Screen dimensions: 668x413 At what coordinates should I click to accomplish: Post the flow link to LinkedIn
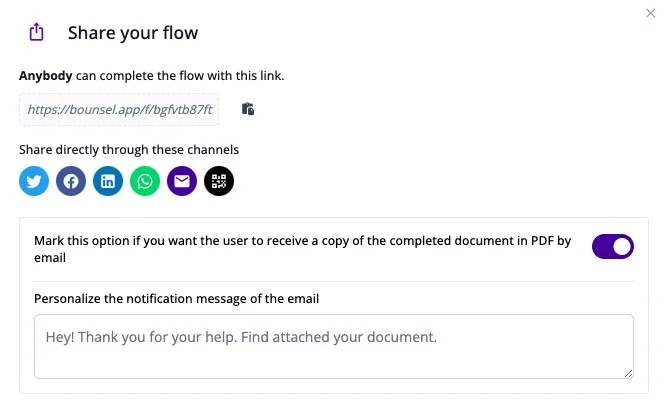(108, 181)
